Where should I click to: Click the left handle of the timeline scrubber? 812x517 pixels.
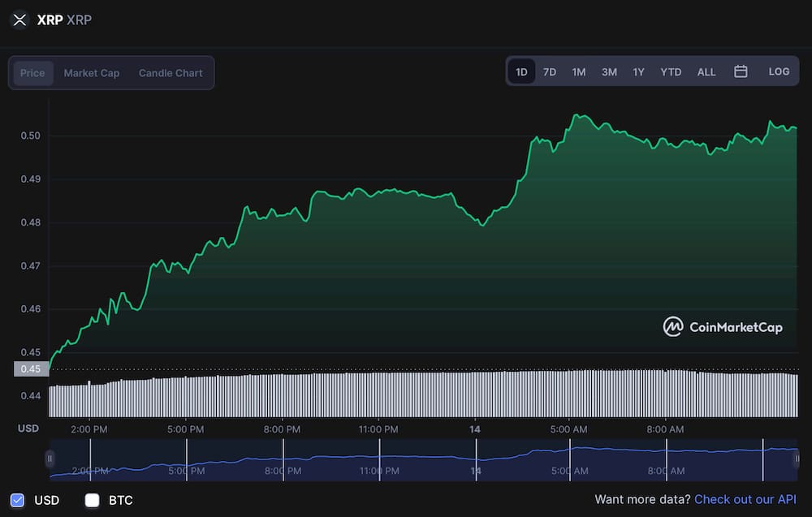pos(50,460)
